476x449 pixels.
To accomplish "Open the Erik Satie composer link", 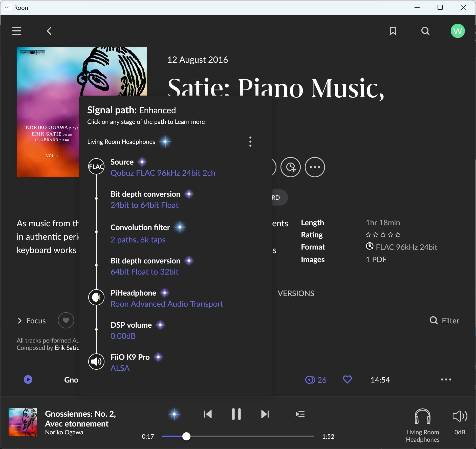I will 67,348.
